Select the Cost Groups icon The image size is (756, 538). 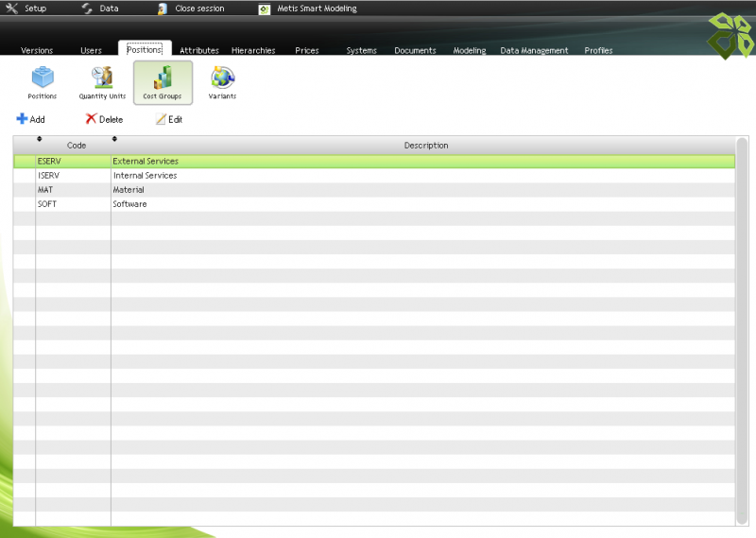pyautogui.click(x=163, y=78)
